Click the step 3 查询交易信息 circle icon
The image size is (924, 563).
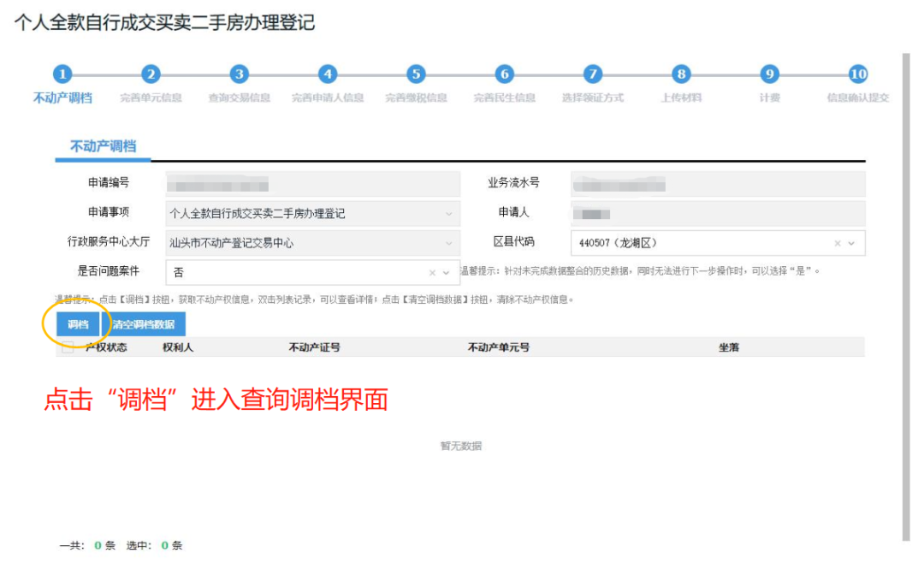[x=240, y=74]
